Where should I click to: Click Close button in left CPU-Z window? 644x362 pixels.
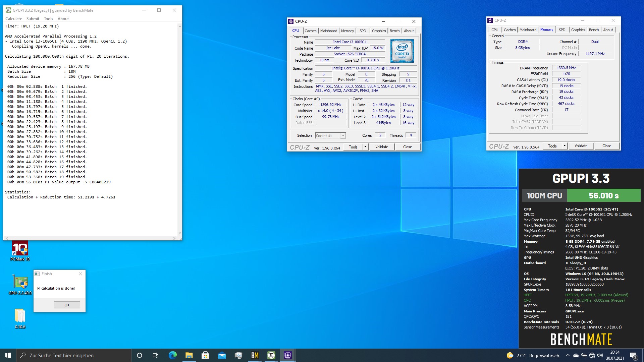[x=408, y=147]
